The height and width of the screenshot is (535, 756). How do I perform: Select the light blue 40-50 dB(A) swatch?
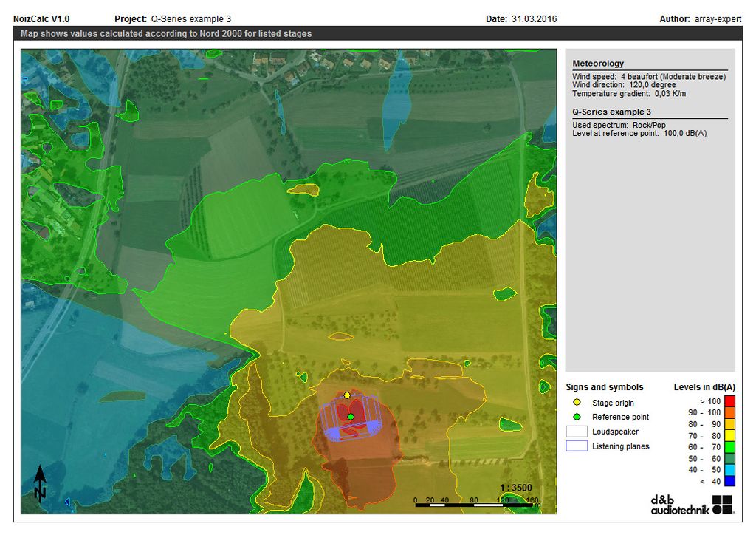pos(729,470)
